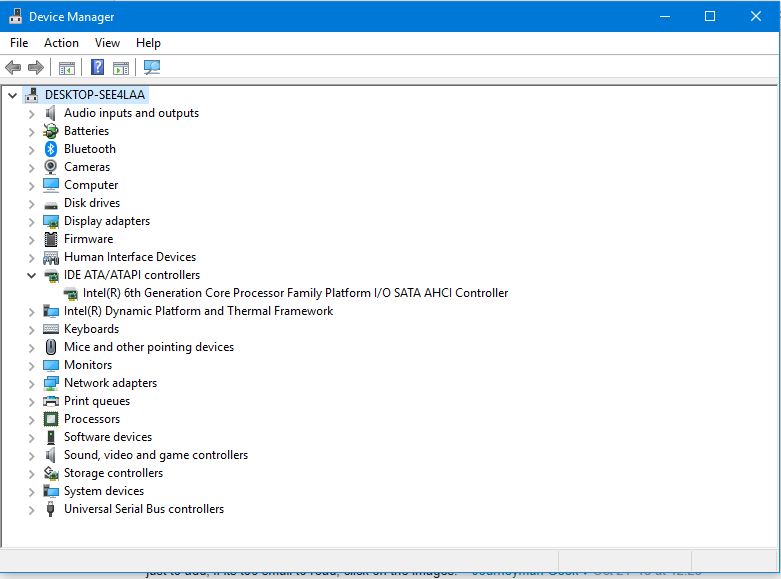Select the Print queues label
This screenshot has height=579, width=781.
(x=97, y=401)
